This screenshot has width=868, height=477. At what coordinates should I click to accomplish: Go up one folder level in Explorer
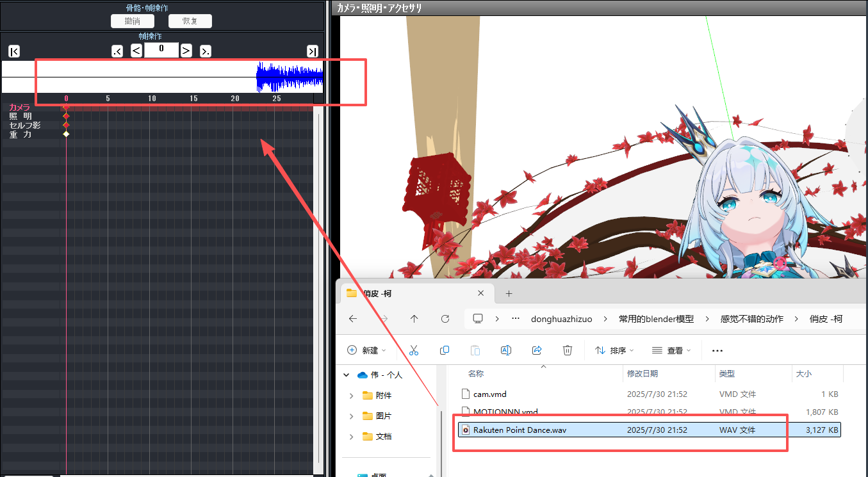point(414,319)
